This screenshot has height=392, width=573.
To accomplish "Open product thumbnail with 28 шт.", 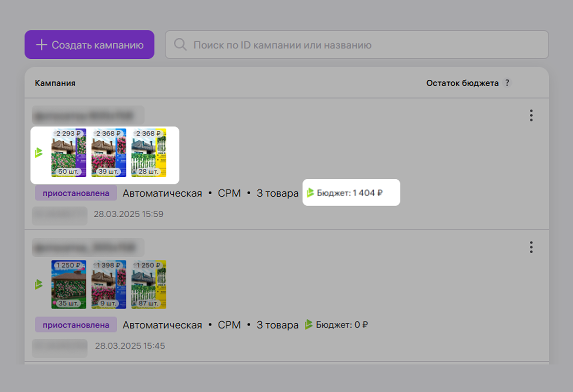I will (x=148, y=153).
